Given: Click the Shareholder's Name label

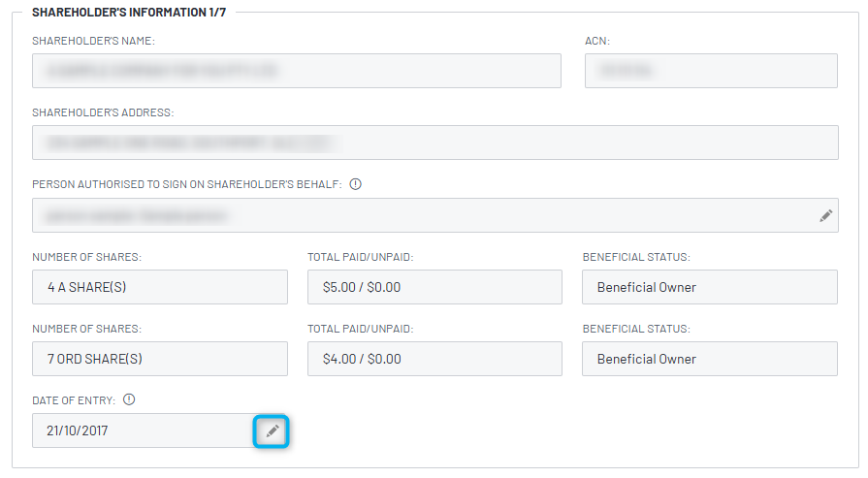Looking at the screenshot, I should pos(93,41).
